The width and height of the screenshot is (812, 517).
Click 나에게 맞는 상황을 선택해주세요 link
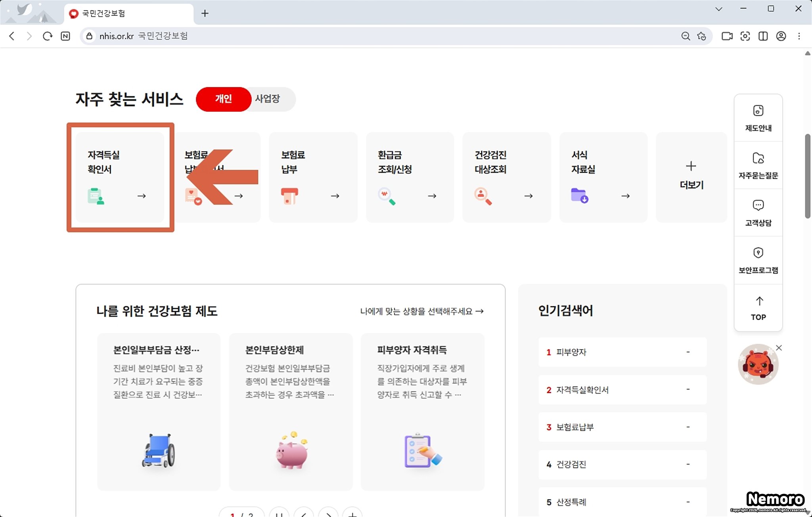[421, 311]
